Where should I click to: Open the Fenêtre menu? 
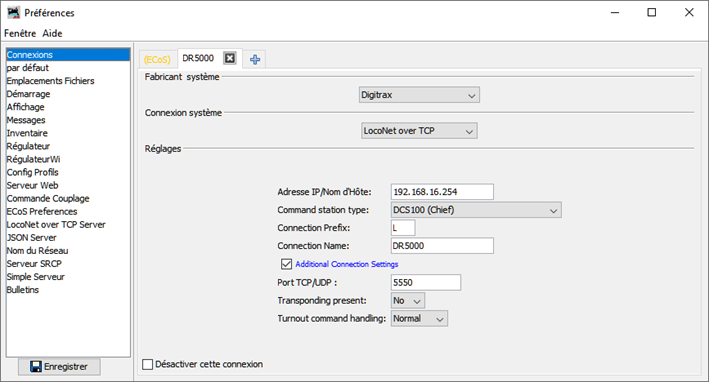[x=20, y=33]
